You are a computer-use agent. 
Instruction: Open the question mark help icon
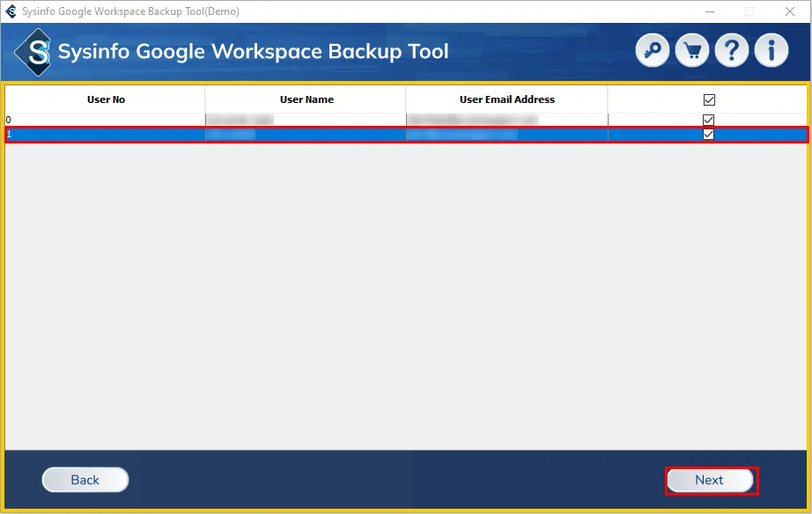tap(731, 51)
